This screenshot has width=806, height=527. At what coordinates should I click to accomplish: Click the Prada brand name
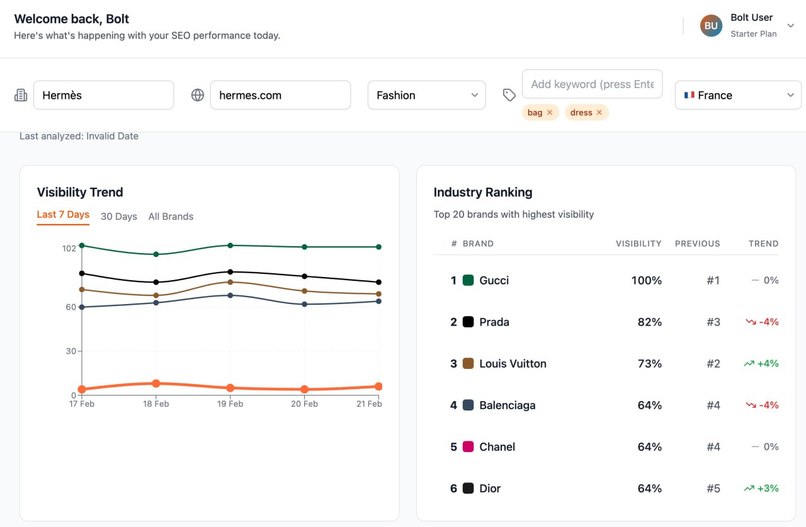click(x=494, y=322)
